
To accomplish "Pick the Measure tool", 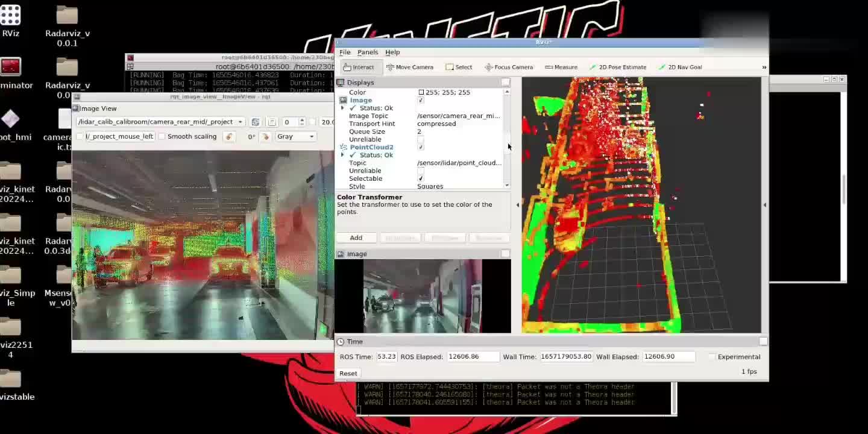I will click(x=561, y=67).
